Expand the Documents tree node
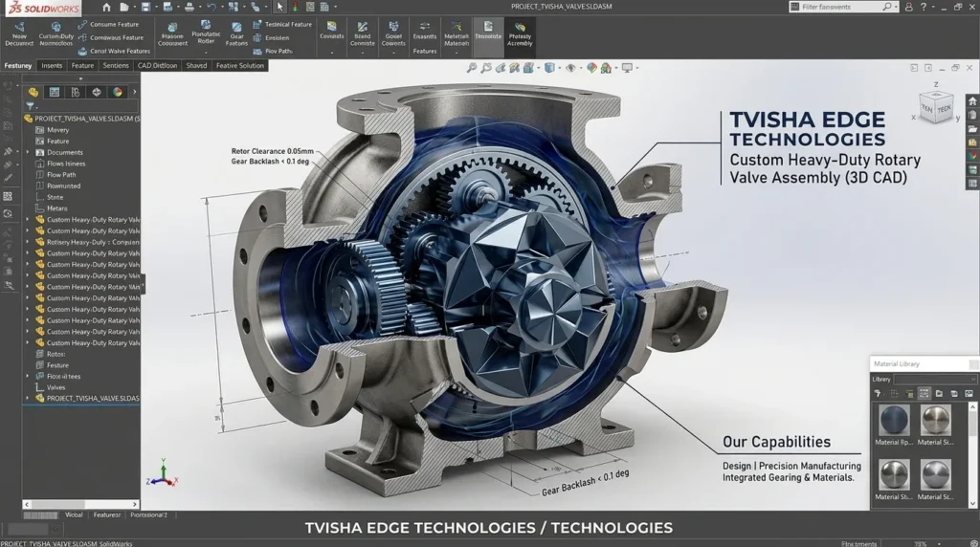 pyautogui.click(x=27, y=152)
